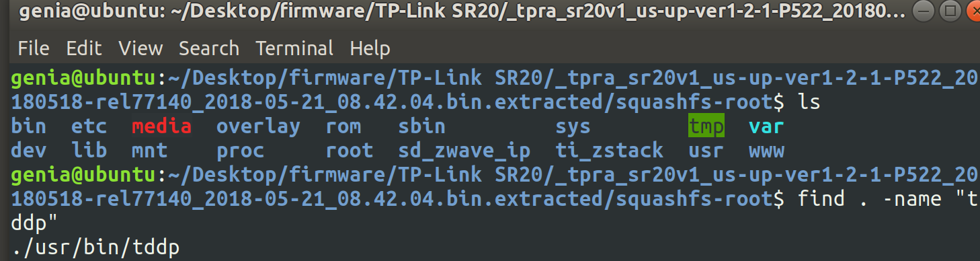
Task: Click the highlighted 'tmp' directory name
Action: (706, 126)
